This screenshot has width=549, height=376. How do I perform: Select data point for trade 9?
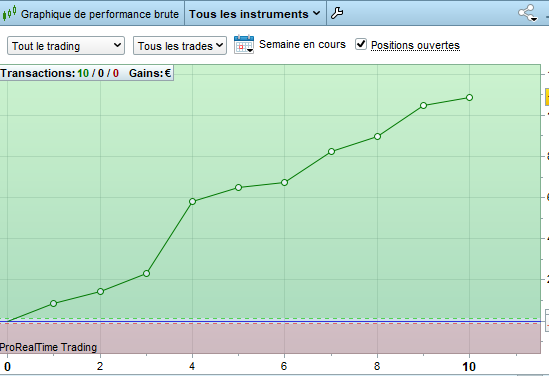click(x=424, y=106)
